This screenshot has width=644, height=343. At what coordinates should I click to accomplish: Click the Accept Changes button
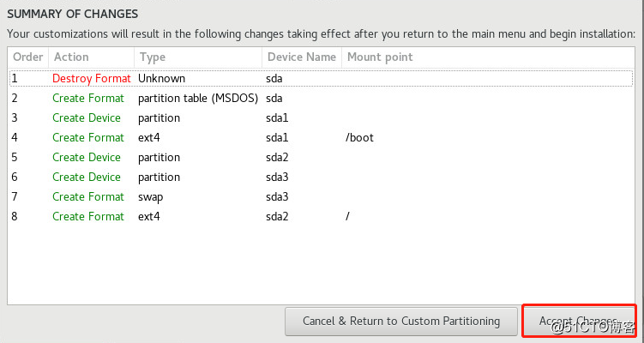579,321
